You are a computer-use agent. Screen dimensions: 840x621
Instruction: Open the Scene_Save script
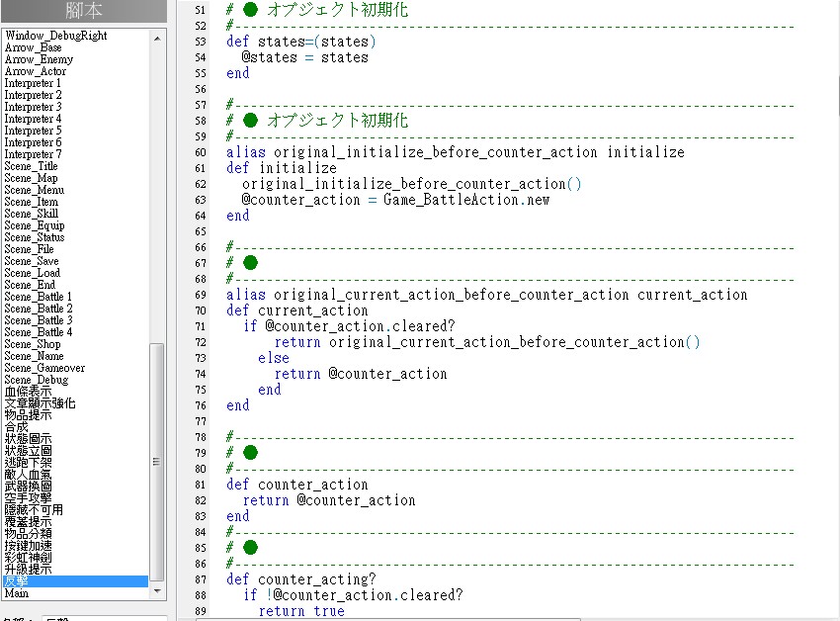point(32,261)
